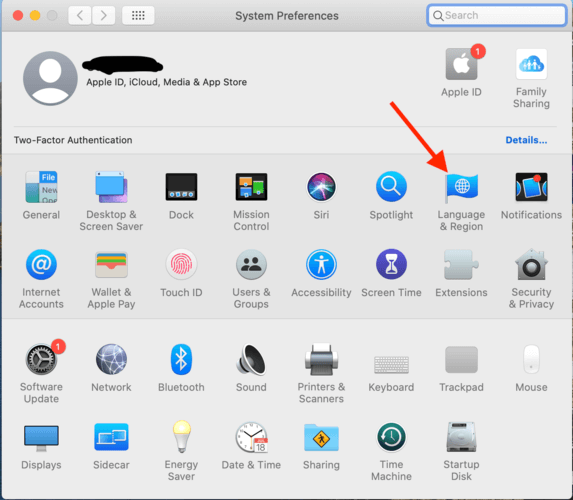Viewport: 573px width, 500px height.
Task: Open Extensions preferences
Action: (461, 265)
